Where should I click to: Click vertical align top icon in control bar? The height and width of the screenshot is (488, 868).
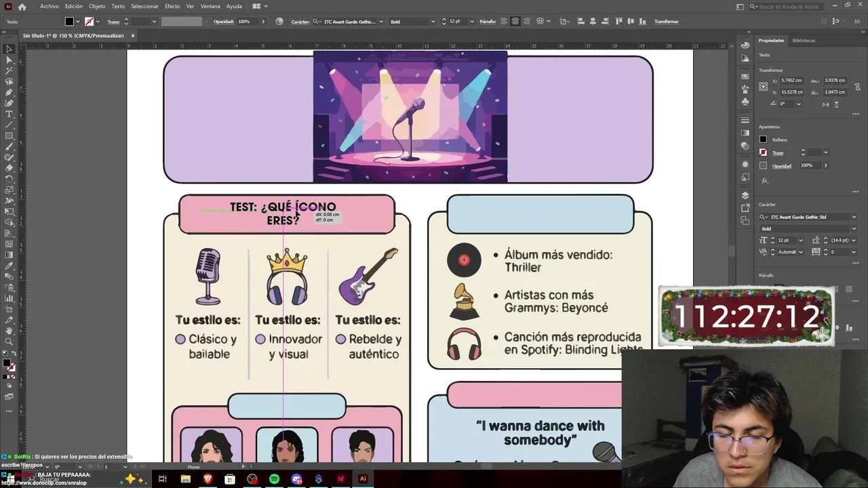(x=618, y=22)
